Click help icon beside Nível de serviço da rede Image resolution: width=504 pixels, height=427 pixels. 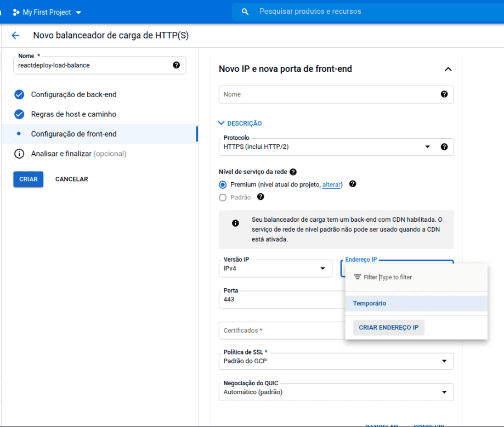click(293, 172)
